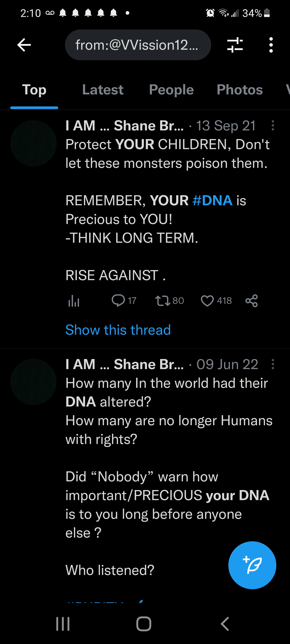Open the profile picture on the first tweet
The image size is (290, 644).
[33, 143]
